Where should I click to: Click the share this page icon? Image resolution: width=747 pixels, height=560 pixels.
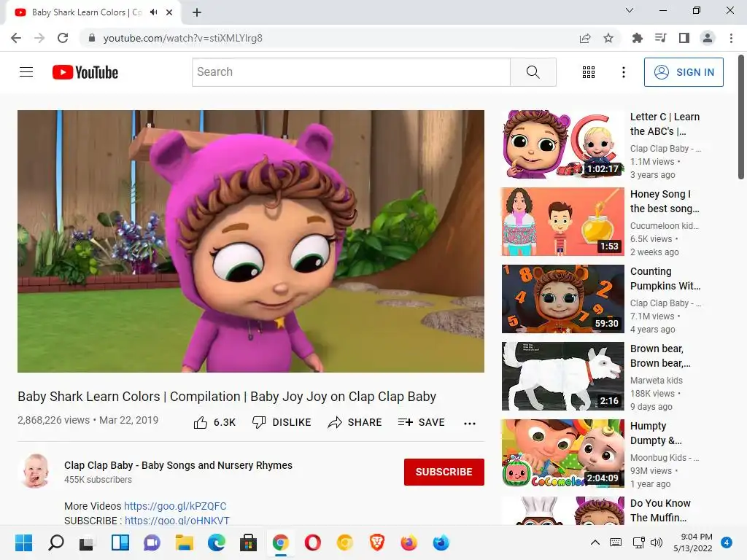click(x=585, y=38)
